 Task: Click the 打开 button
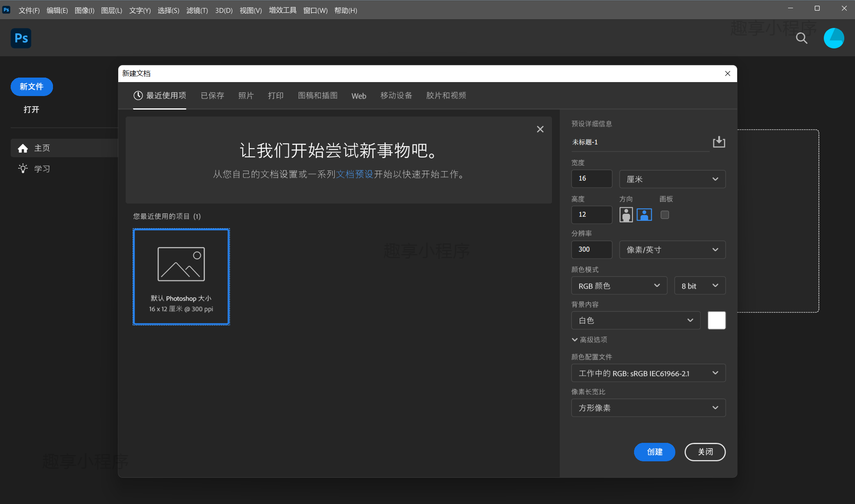coord(31,110)
